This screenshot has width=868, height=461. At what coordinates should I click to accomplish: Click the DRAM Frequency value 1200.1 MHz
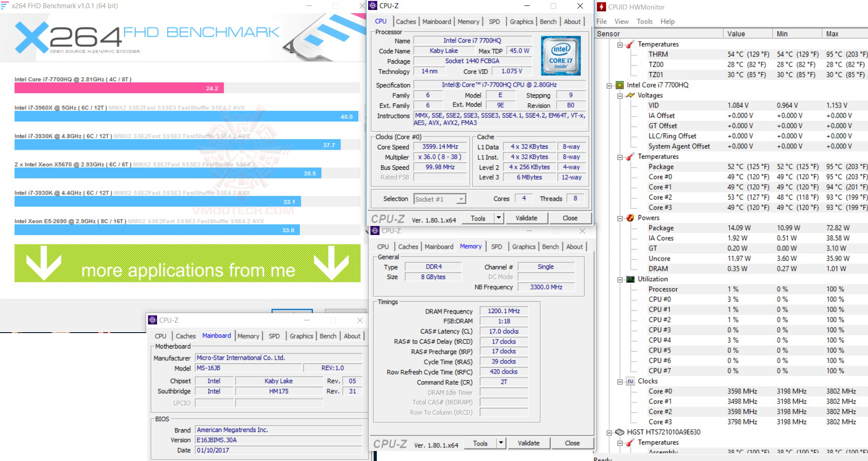coord(503,311)
